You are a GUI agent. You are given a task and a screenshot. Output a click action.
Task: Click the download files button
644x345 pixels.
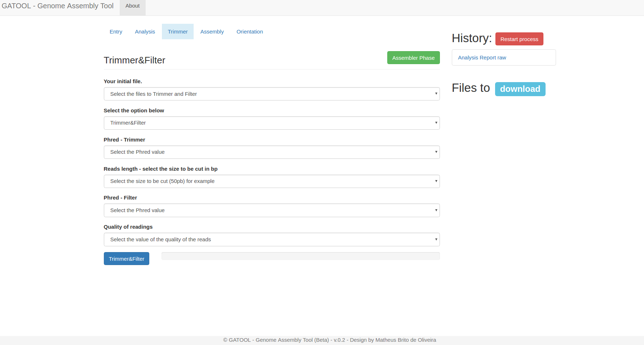click(520, 89)
